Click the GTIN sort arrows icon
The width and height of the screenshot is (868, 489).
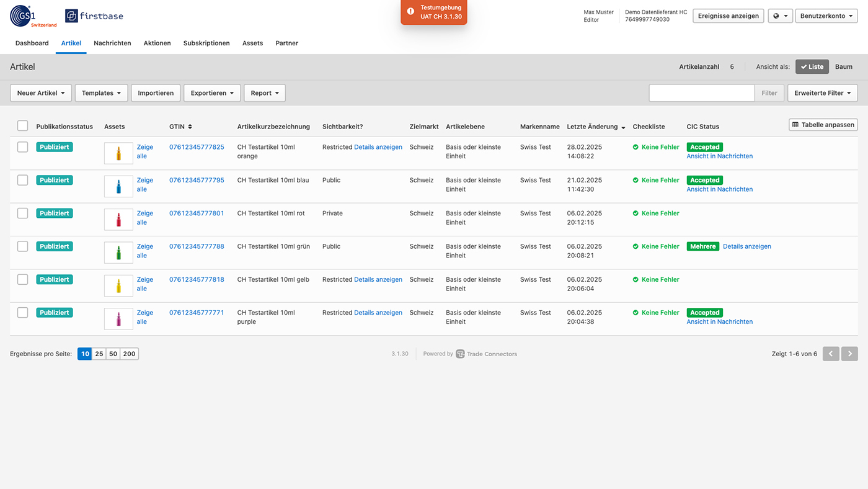point(190,127)
